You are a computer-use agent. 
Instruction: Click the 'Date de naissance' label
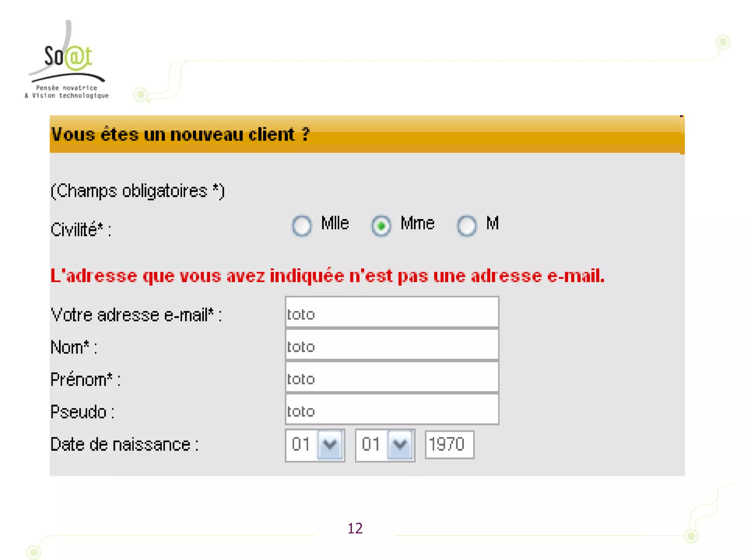coord(124,444)
